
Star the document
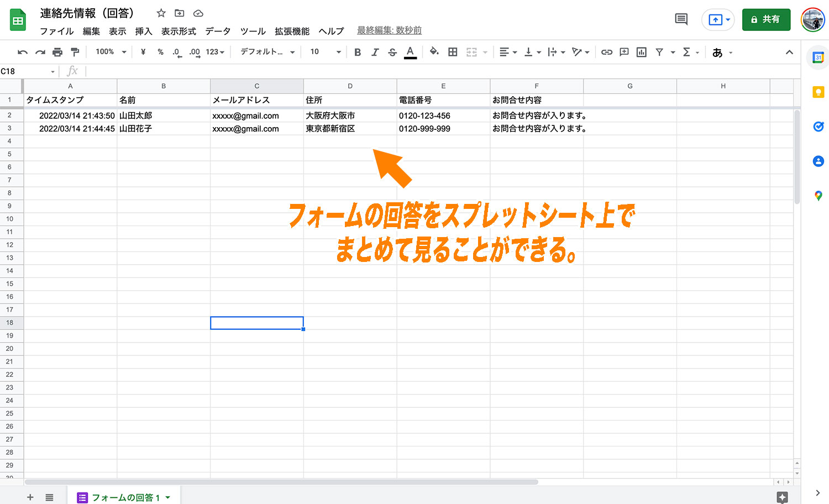tap(161, 13)
